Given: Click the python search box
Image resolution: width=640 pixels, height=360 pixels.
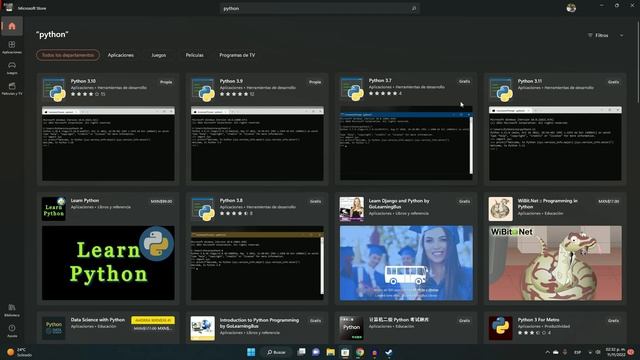Looking at the screenshot, I should (x=320, y=8).
